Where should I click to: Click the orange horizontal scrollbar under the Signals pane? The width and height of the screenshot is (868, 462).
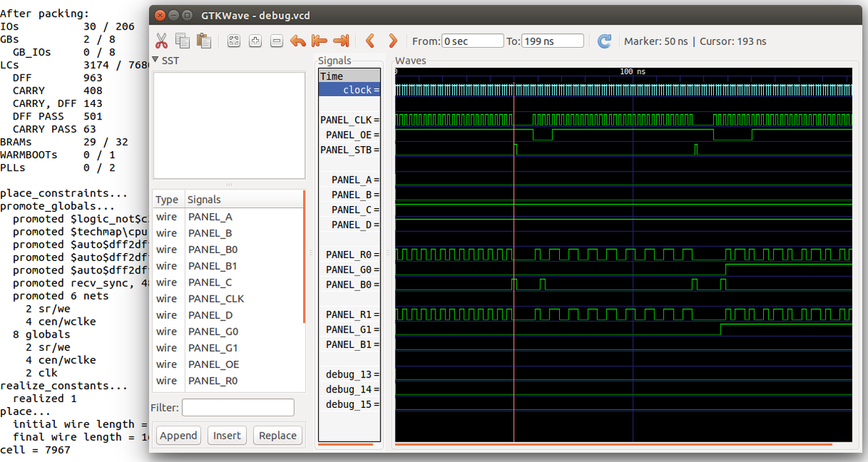pos(346,444)
